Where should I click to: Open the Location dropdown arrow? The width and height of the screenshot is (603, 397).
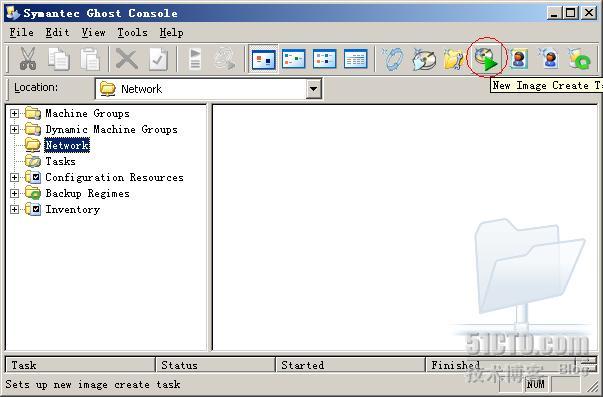[313, 89]
